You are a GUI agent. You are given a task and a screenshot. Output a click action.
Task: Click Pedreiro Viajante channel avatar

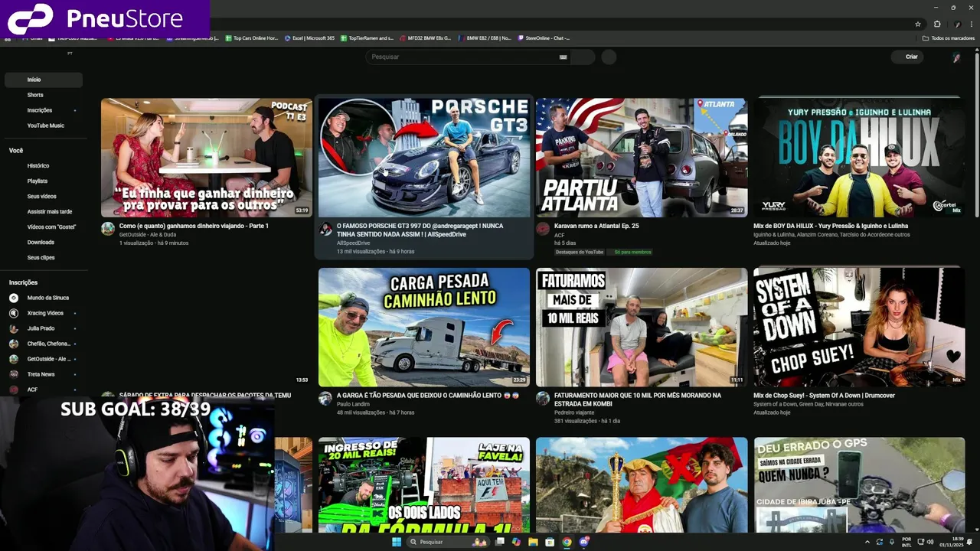click(x=543, y=399)
